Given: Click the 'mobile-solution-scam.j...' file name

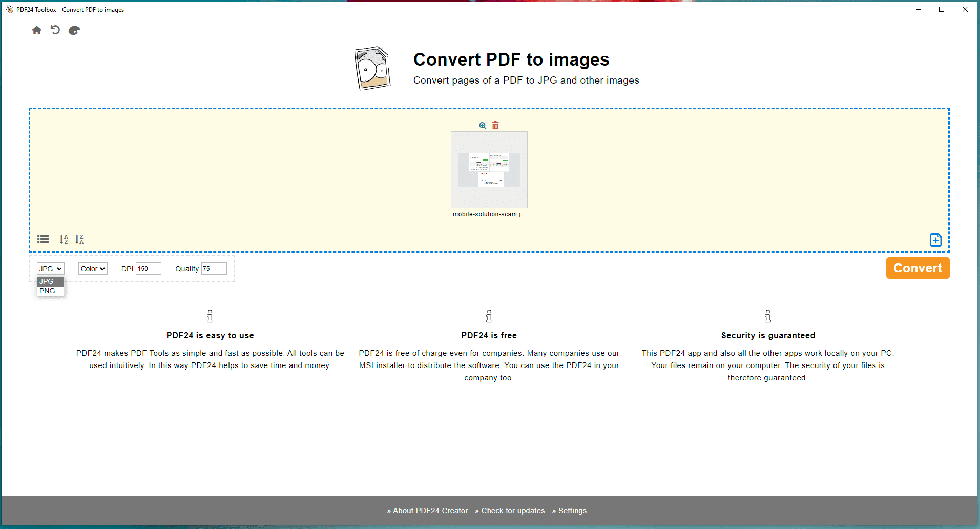Looking at the screenshot, I should coord(489,214).
